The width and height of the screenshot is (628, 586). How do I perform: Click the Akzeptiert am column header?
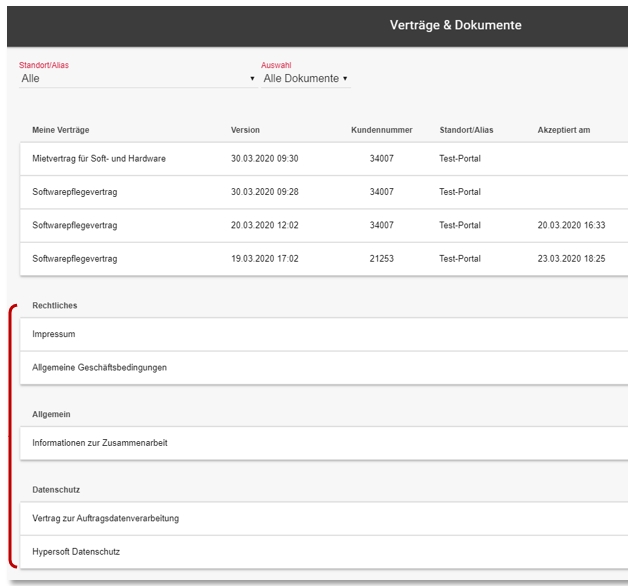564,130
